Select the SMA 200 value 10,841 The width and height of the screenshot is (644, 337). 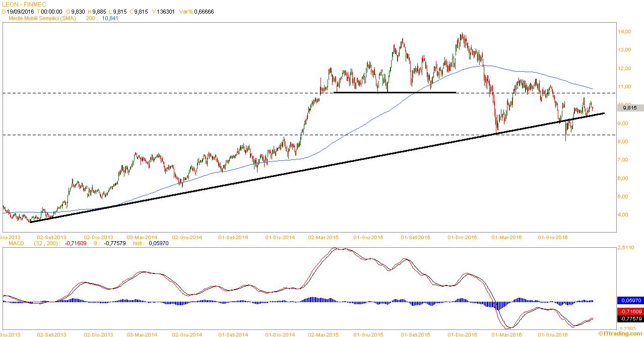pyautogui.click(x=110, y=18)
